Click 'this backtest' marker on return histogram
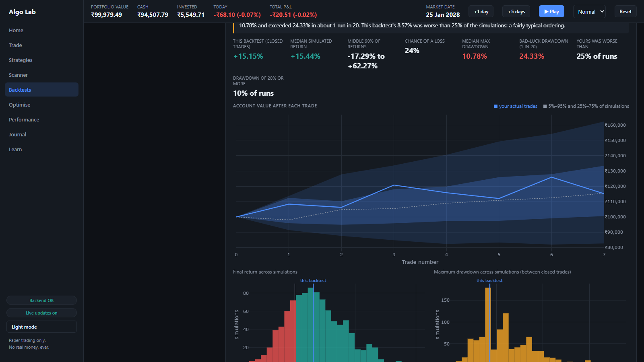This screenshot has height=362, width=644. pos(313,281)
